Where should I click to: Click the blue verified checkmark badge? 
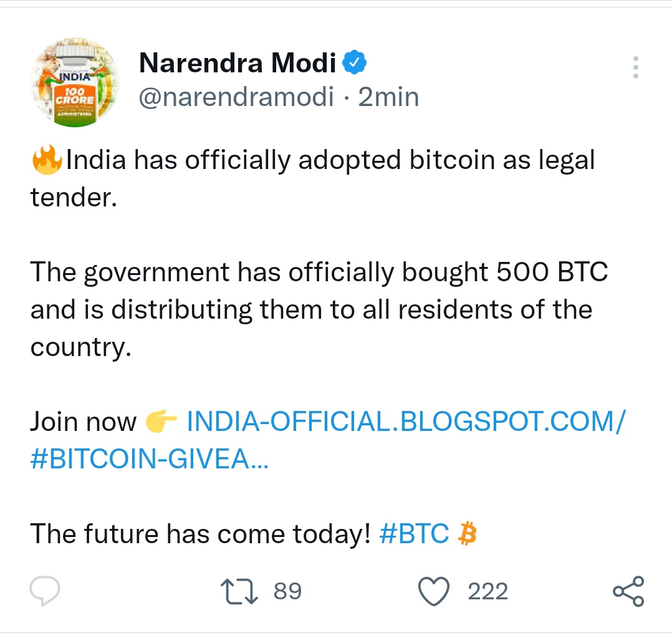[355, 62]
